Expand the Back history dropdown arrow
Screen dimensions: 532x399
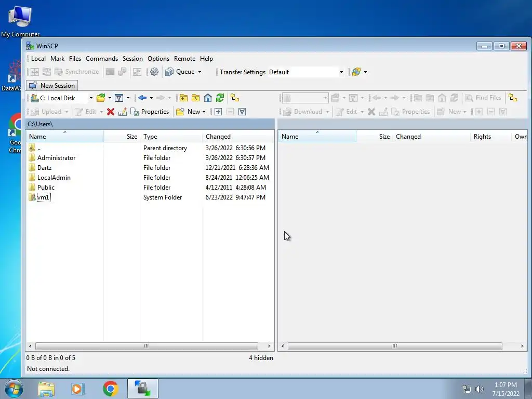coord(151,98)
